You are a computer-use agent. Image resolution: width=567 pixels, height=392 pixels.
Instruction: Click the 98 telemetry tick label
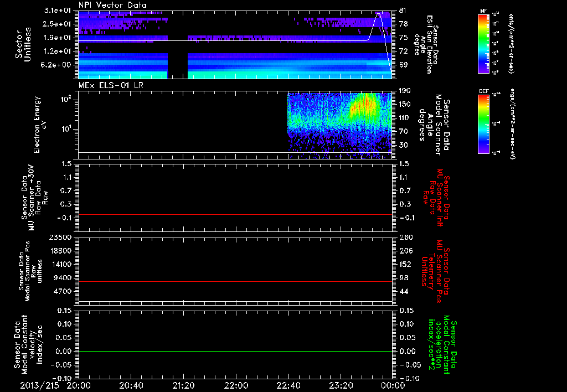pyautogui.click(x=404, y=278)
